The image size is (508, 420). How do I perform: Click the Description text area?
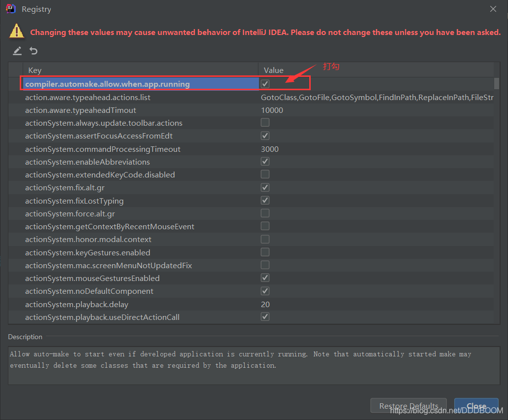click(254, 365)
